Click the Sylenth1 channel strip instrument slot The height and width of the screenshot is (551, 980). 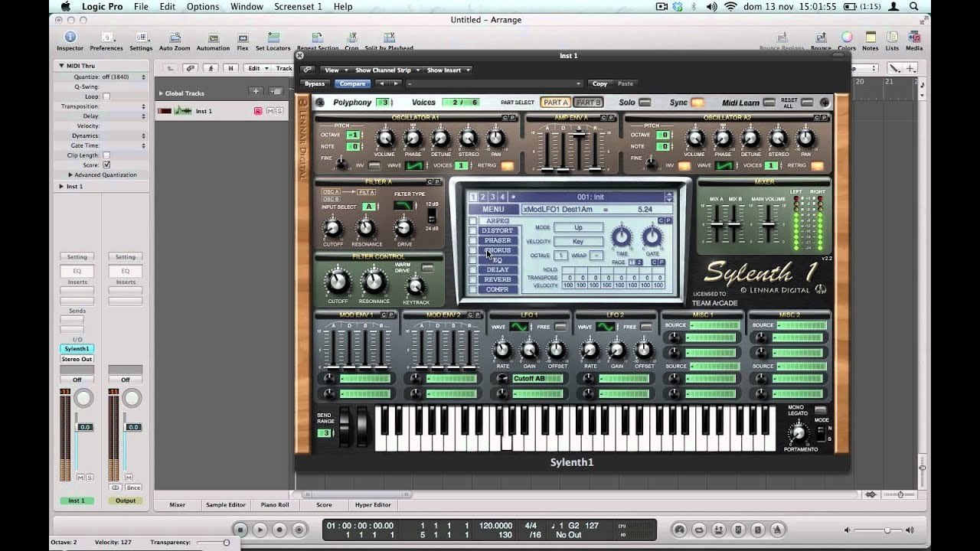[77, 349]
